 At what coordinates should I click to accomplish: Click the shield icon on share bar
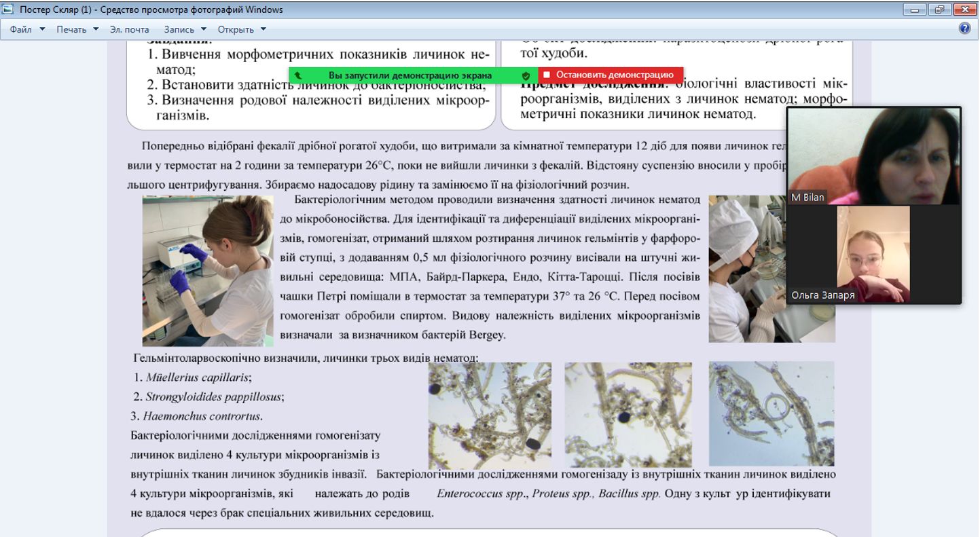click(x=526, y=75)
